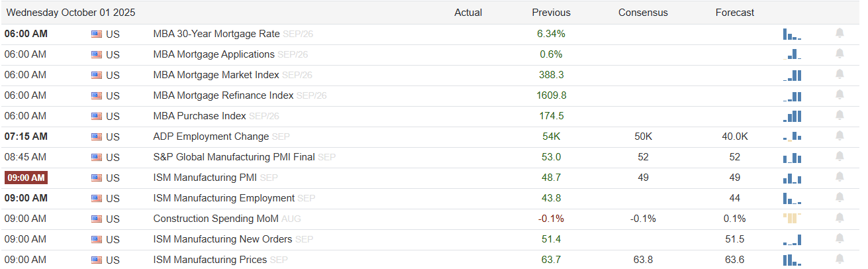Click bell icon for MBA Mortgage Applications
The width and height of the screenshot is (868, 269).
pyautogui.click(x=840, y=54)
